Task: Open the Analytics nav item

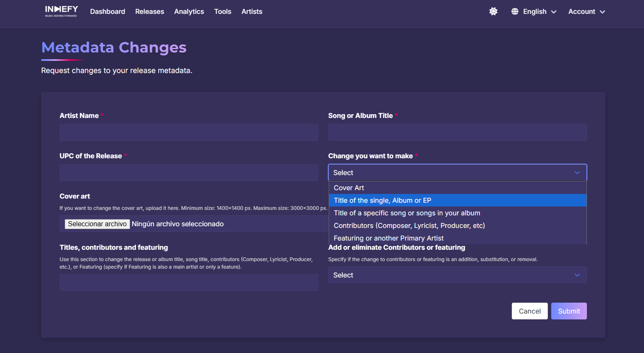Action: pos(189,11)
